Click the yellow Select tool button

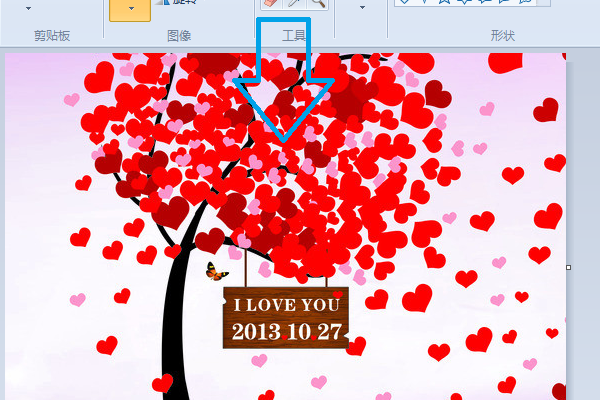click(x=129, y=9)
